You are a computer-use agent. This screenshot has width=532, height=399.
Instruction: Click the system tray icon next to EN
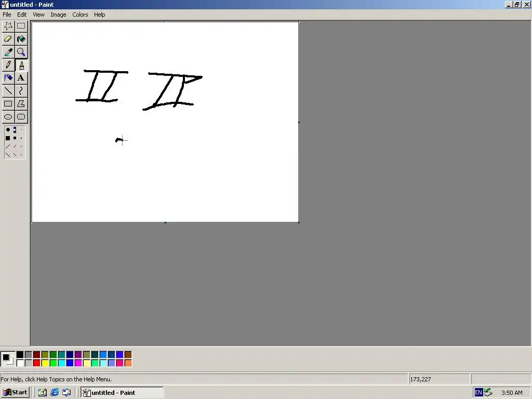[488, 393]
